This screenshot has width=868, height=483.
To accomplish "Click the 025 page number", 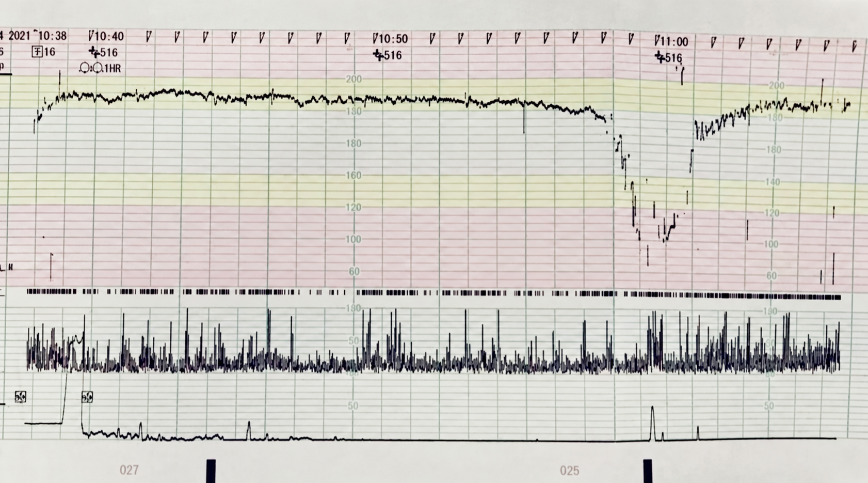I will coord(570,471).
